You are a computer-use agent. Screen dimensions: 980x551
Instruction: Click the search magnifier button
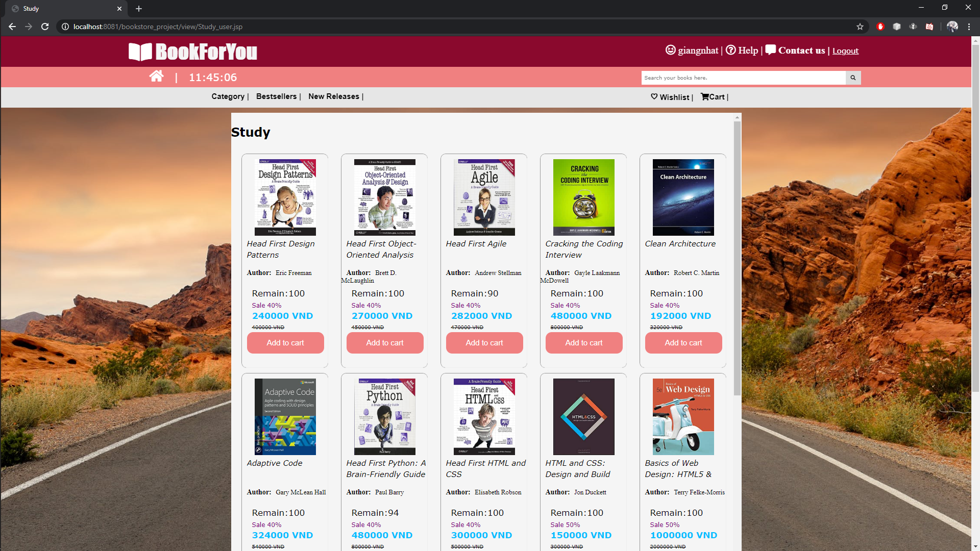(x=853, y=78)
